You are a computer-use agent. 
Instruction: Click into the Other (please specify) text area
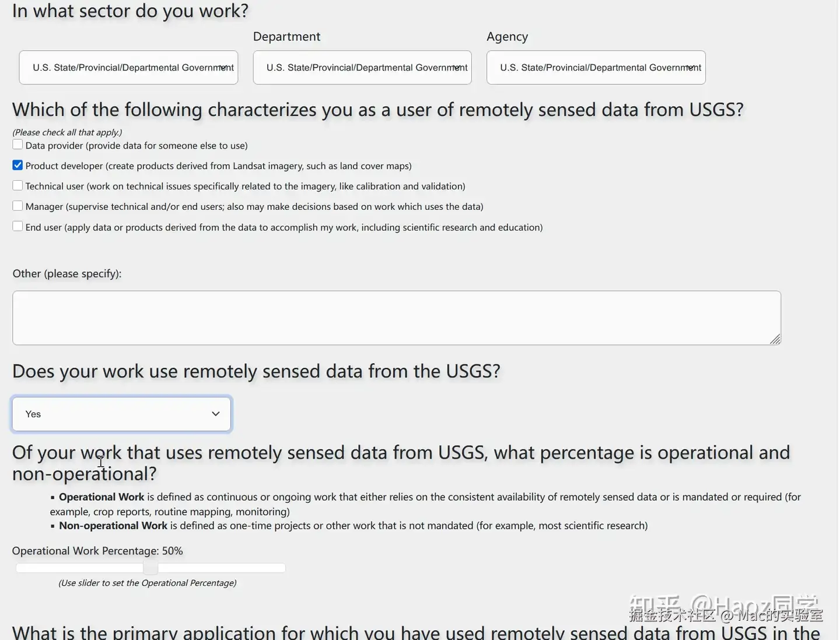coord(396,318)
